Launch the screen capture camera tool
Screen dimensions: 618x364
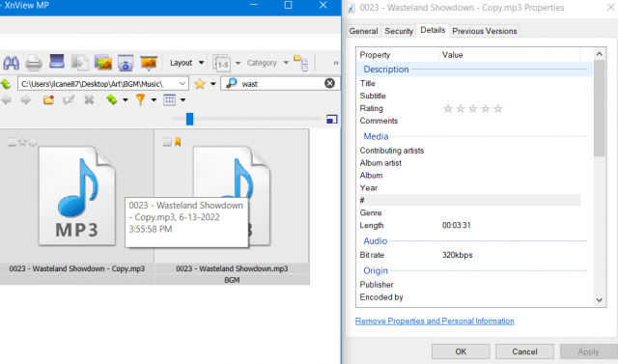point(126,63)
